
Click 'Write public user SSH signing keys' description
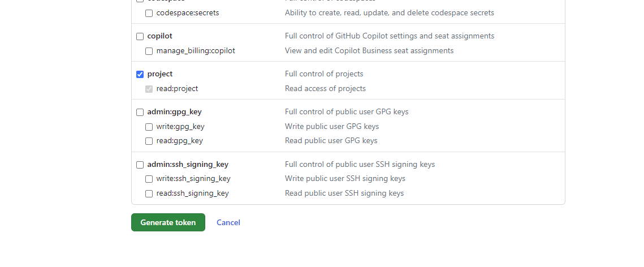[345, 179]
